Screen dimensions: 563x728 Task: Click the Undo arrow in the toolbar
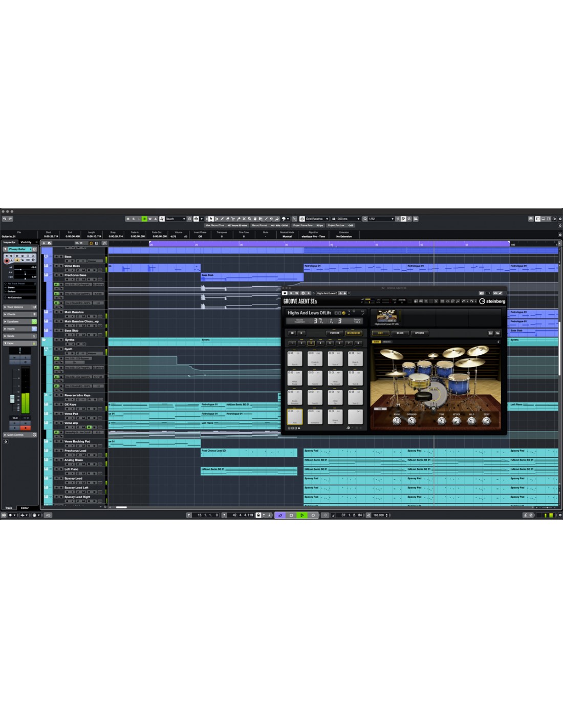pos(5,219)
